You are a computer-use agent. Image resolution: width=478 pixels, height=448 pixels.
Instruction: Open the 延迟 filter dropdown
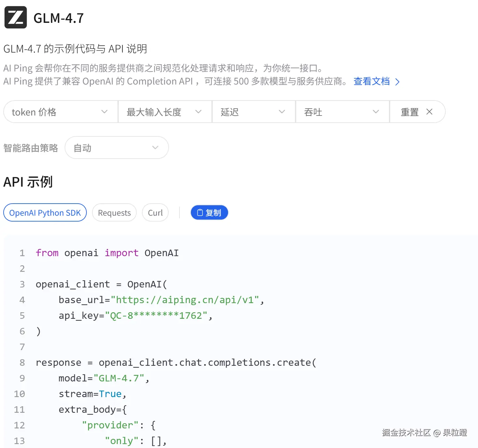coord(253,112)
